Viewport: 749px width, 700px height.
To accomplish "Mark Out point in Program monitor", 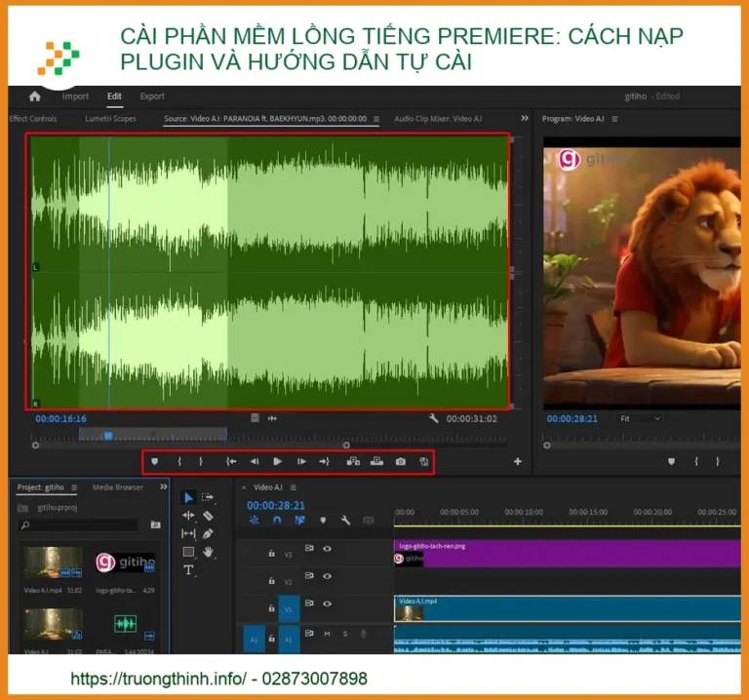I will [718, 462].
